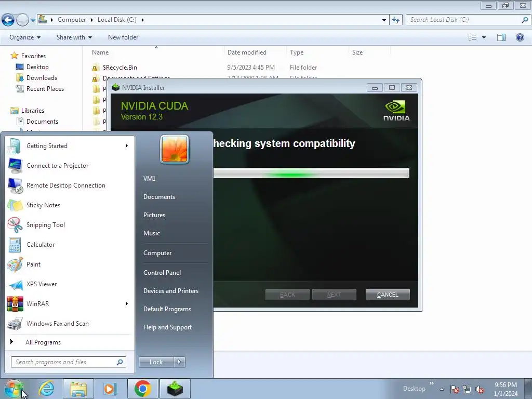Open Devices and Printers
Screen dimensions: 532x399
tap(171, 291)
